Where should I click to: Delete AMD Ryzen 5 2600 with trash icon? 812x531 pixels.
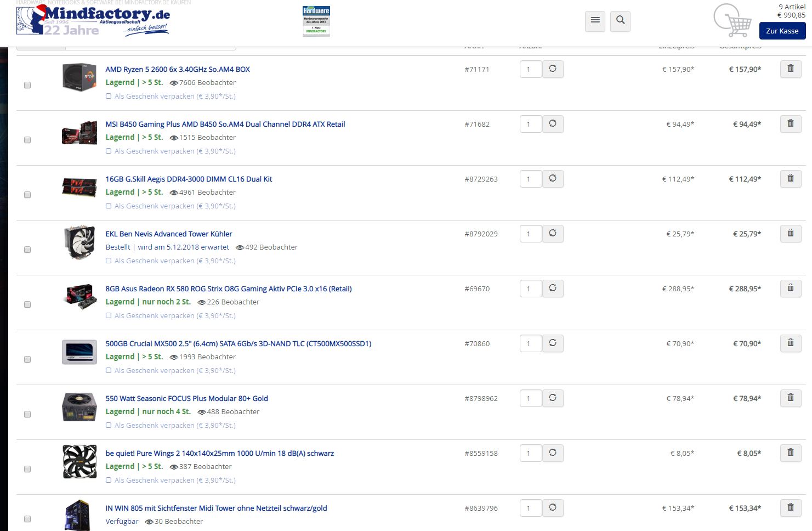pyautogui.click(x=791, y=69)
